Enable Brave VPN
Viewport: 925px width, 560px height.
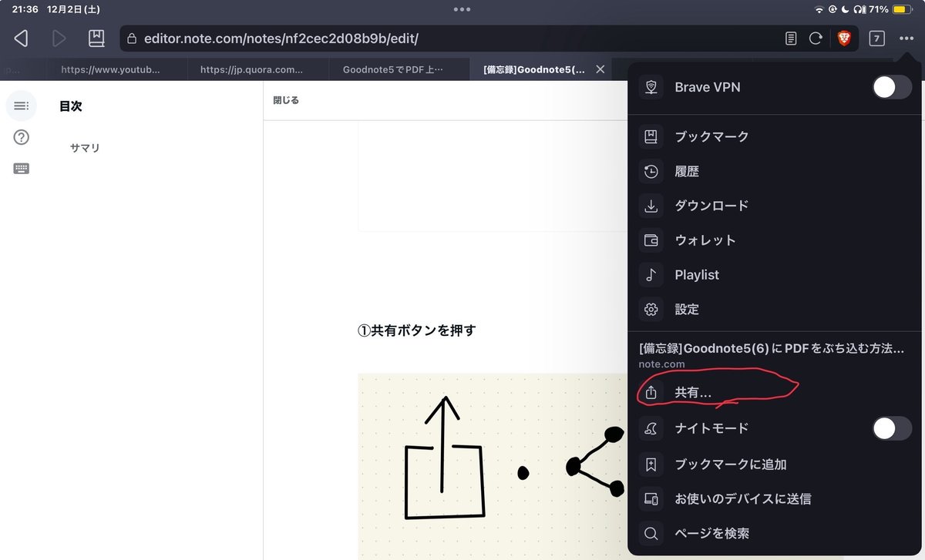point(891,87)
